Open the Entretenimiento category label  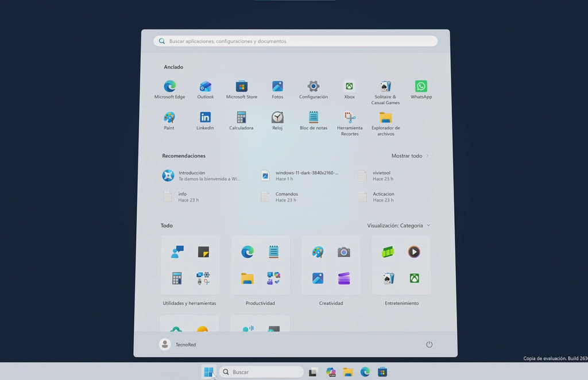pyautogui.click(x=401, y=303)
